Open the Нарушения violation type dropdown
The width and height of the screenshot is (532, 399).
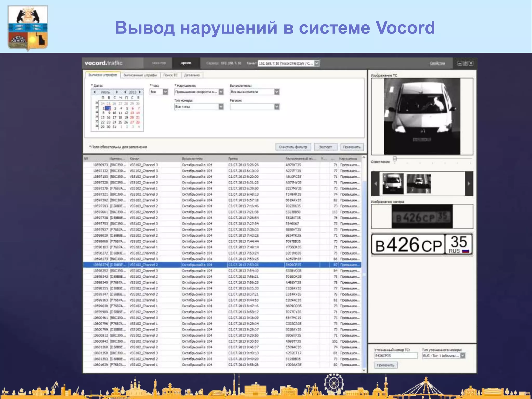click(221, 92)
